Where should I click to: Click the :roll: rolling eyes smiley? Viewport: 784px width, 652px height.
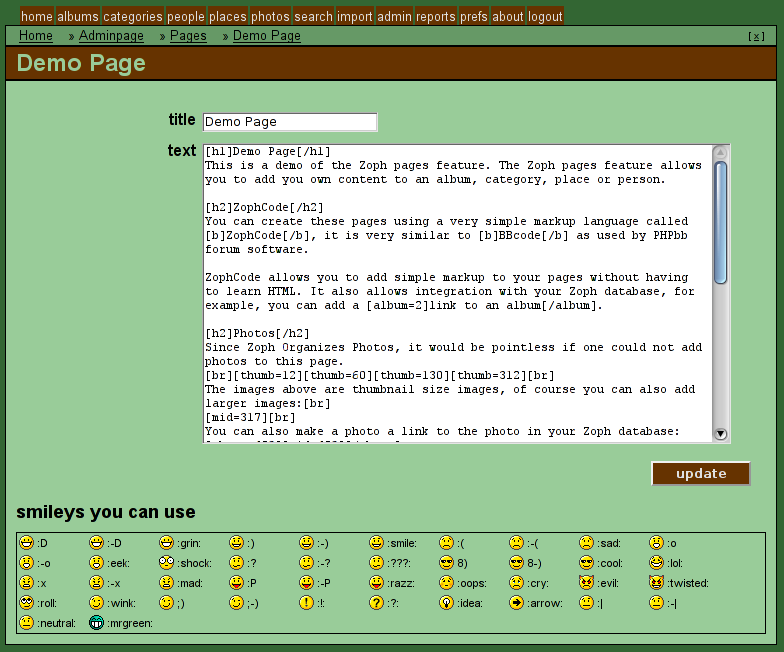click(x=27, y=603)
